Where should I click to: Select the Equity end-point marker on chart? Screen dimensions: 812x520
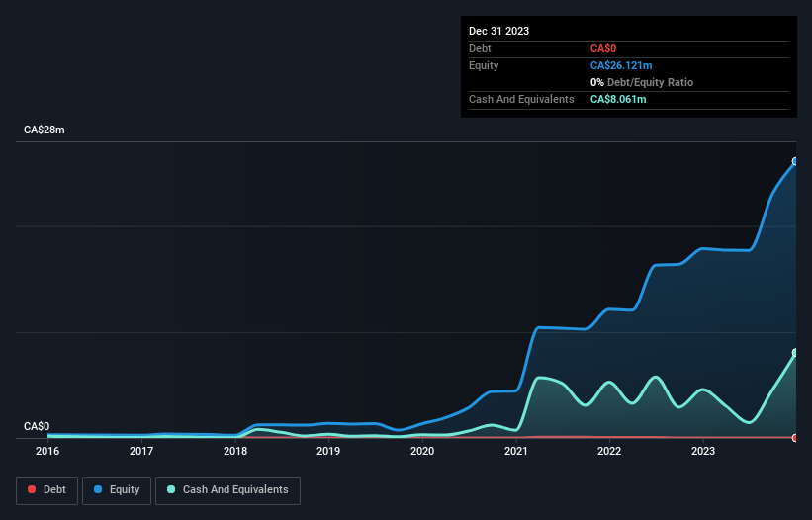pos(795,161)
